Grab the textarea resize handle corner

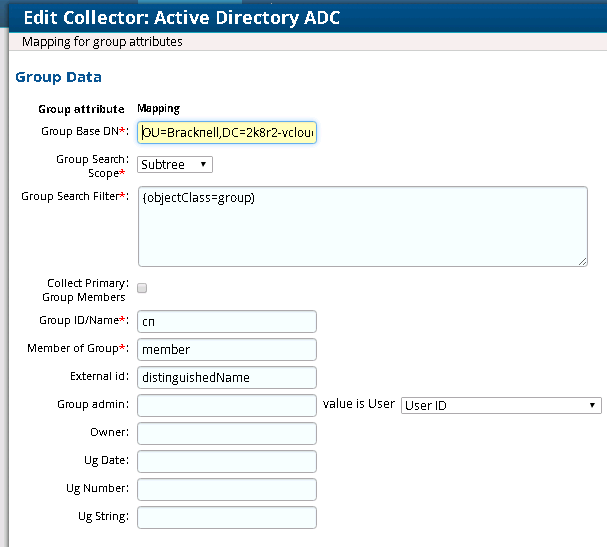(x=582, y=261)
